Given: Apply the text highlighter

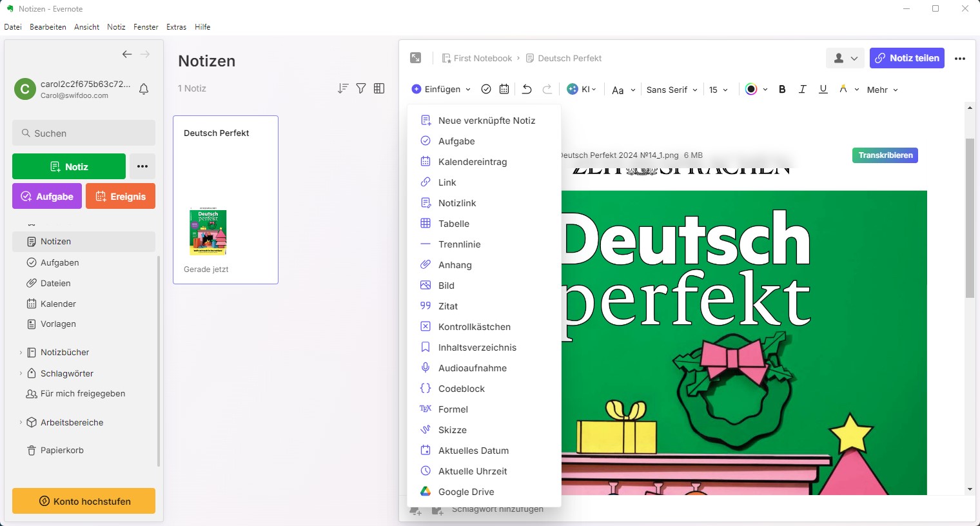Looking at the screenshot, I should click(843, 90).
